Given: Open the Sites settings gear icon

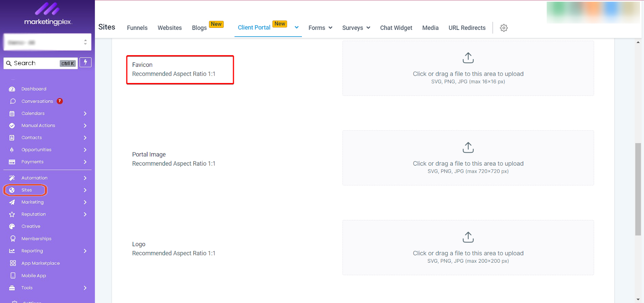Looking at the screenshot, I should 504,28.
